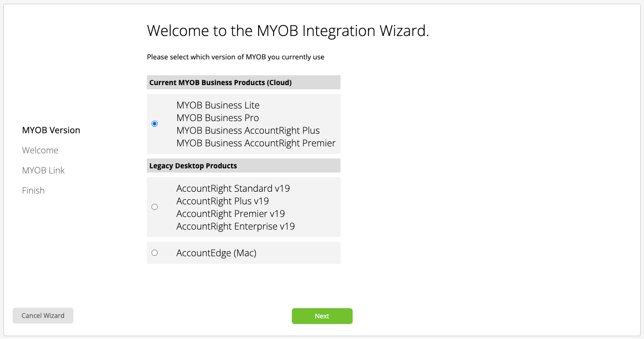Click the MYOB Business AccountRight Premier label

click(255, 143)
